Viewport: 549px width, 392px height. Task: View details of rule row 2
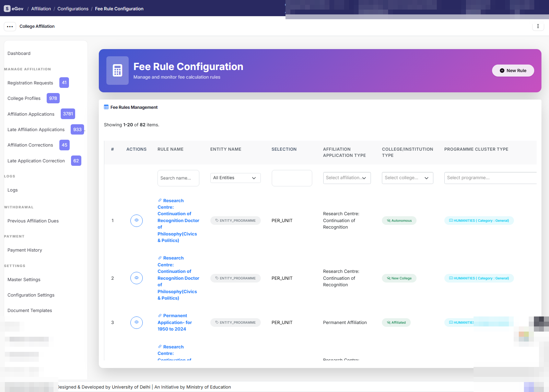137,278
